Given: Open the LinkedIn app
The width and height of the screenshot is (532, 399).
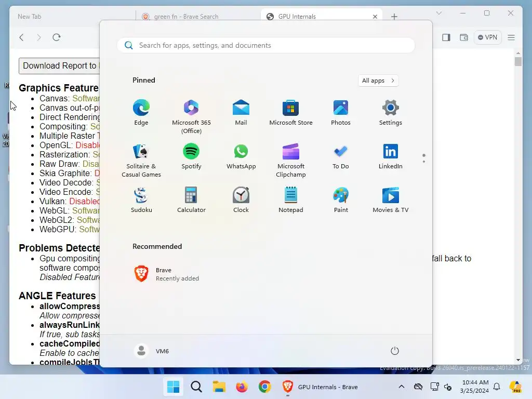Looking at the screenshot, I should (391, 157).
